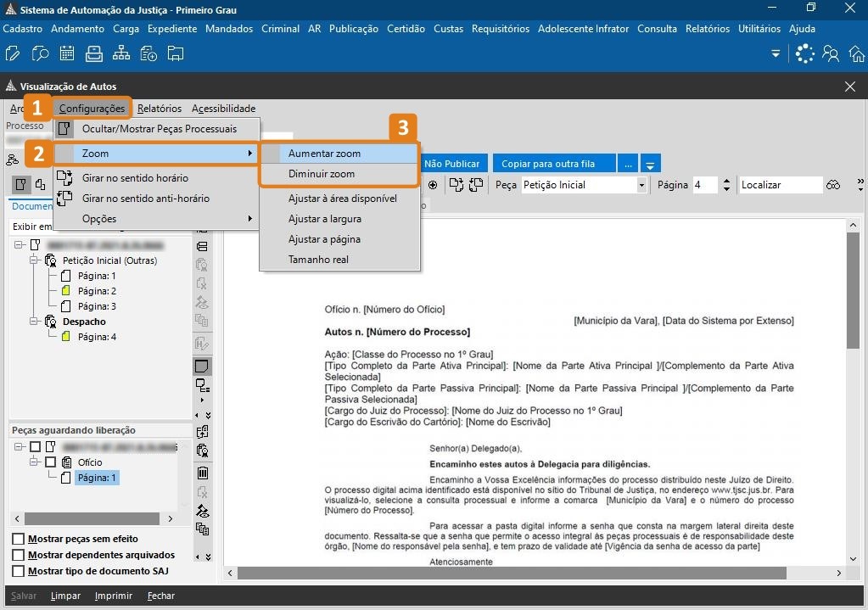Click Girar no sentido horário
The height and width of the screenshot is (610, 868).
[157, 177]
